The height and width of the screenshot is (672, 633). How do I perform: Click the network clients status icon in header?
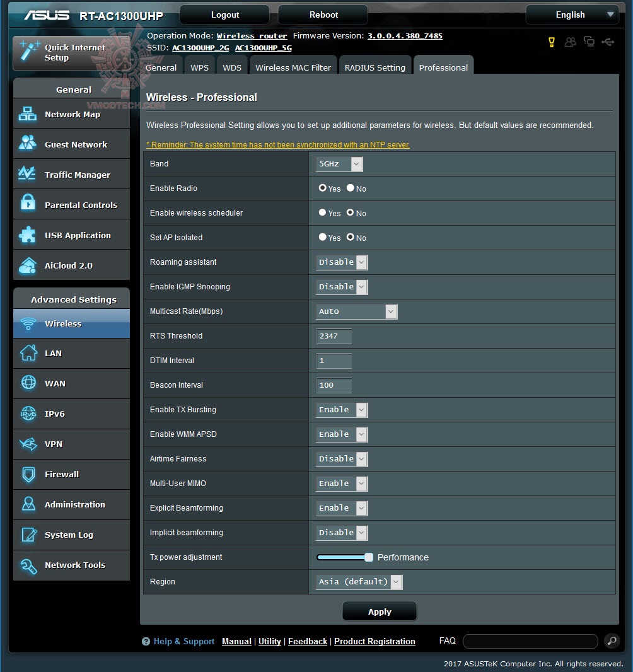pos(589,41)
